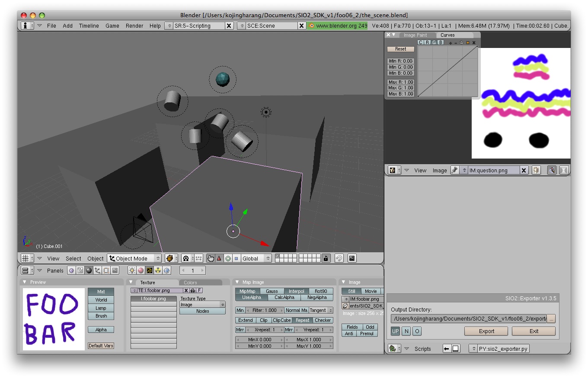Toggle the layer lock padlock icon

(326, 258)
